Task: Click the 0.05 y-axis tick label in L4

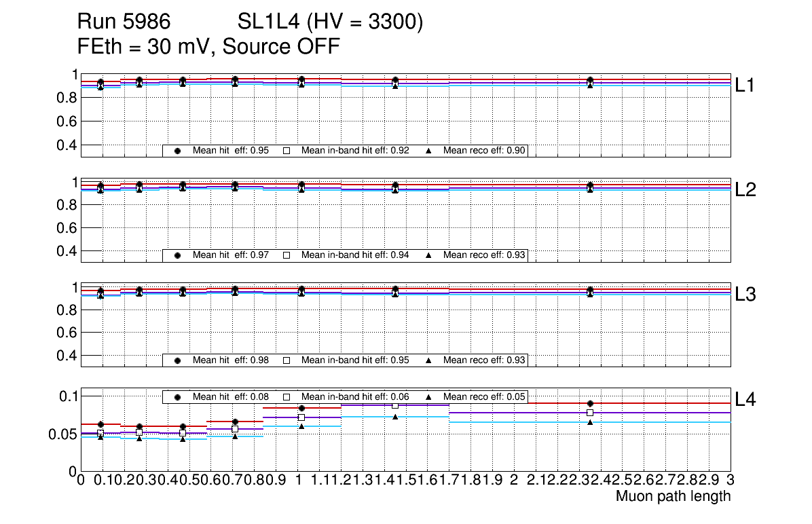Action: pyautogui.click(x=62, y=434)
